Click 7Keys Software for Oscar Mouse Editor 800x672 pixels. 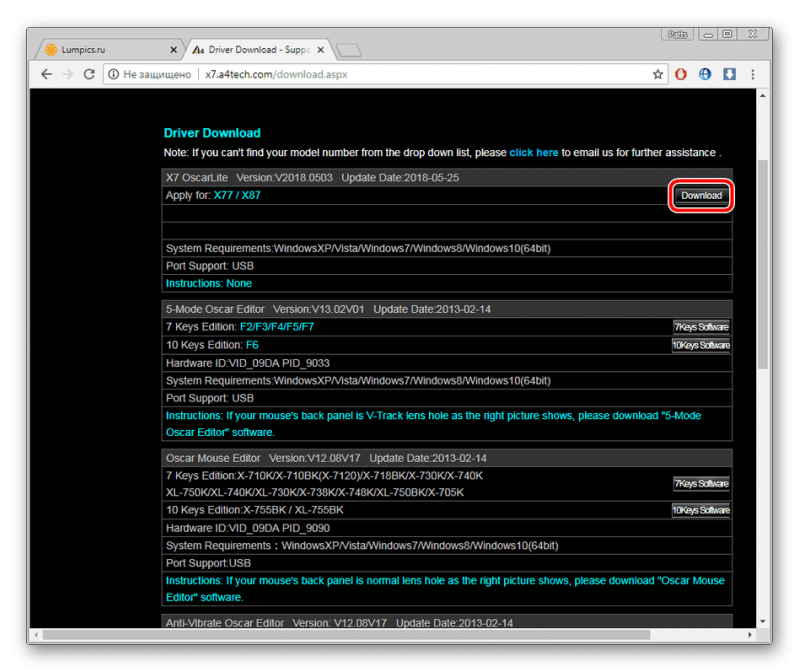click(x=701, y=484)
